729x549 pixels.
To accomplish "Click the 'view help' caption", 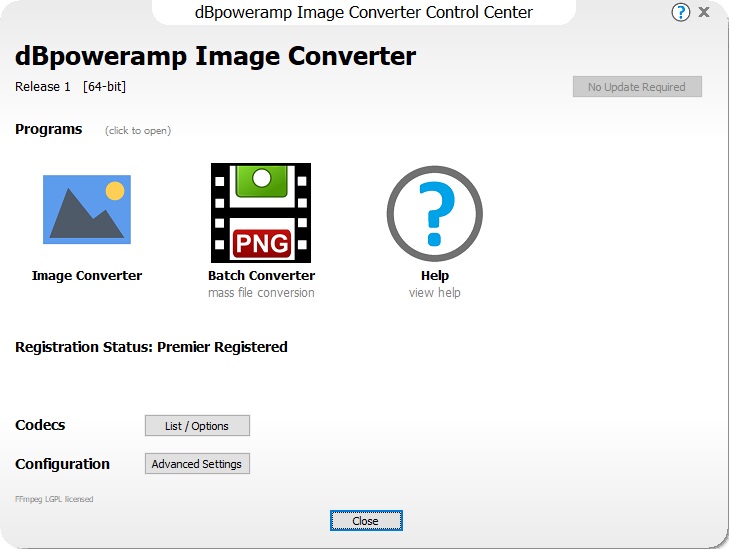I will (435, 293).
